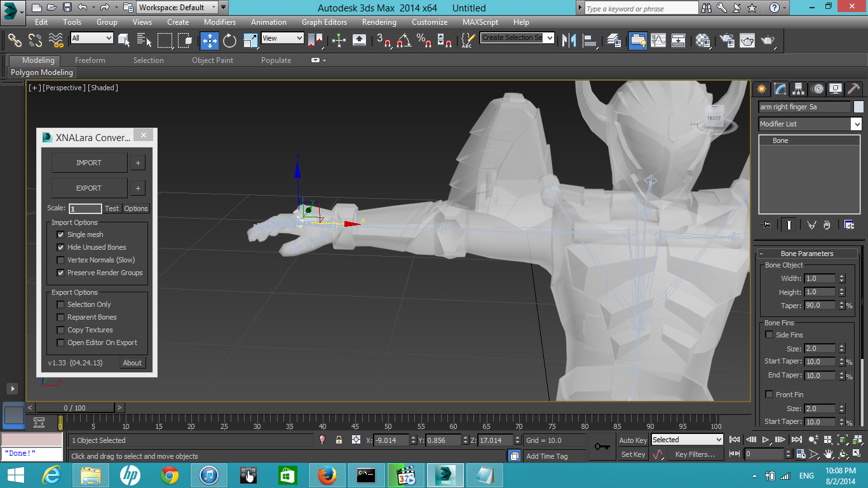Click Configure Modifier Sets icon

point(849,224)
